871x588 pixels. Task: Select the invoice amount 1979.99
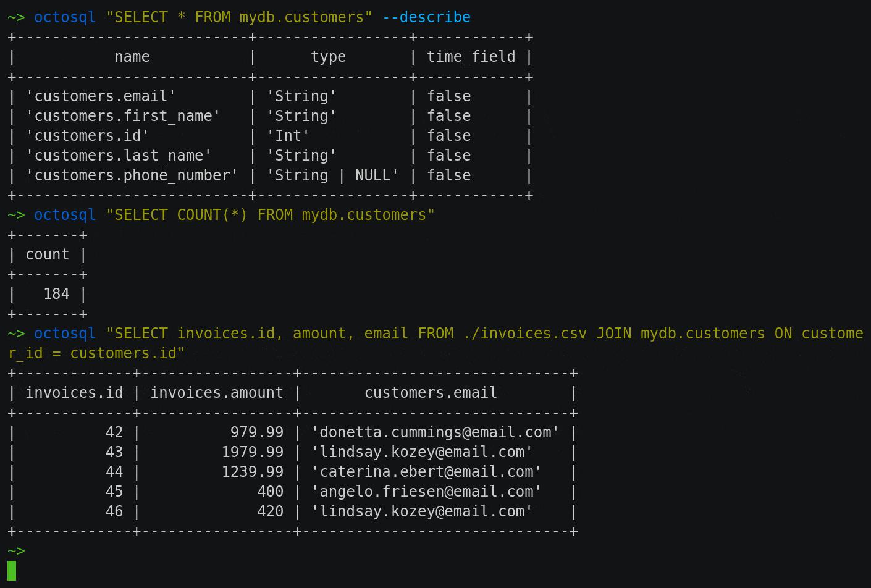click(253, 452)
